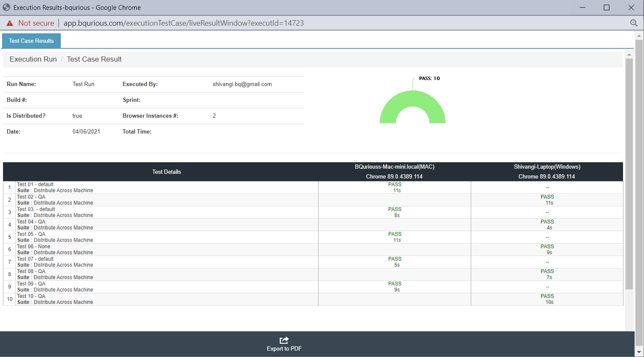Viewport: 644px width, 357px height.
Task: Open the zoom magnifier icon in address bar
Action: pos(634,23)
